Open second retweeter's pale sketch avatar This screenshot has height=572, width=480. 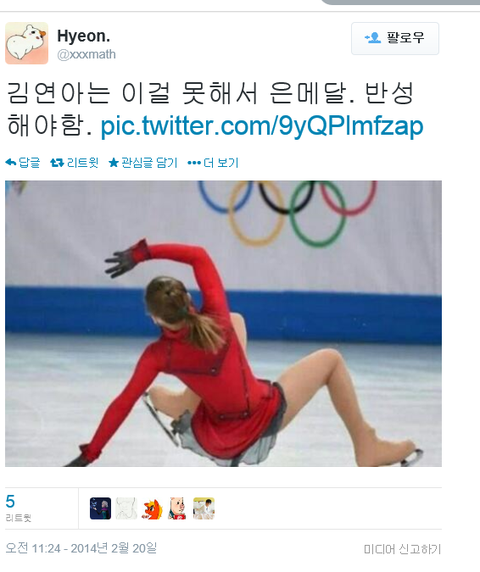click(126, 508)
